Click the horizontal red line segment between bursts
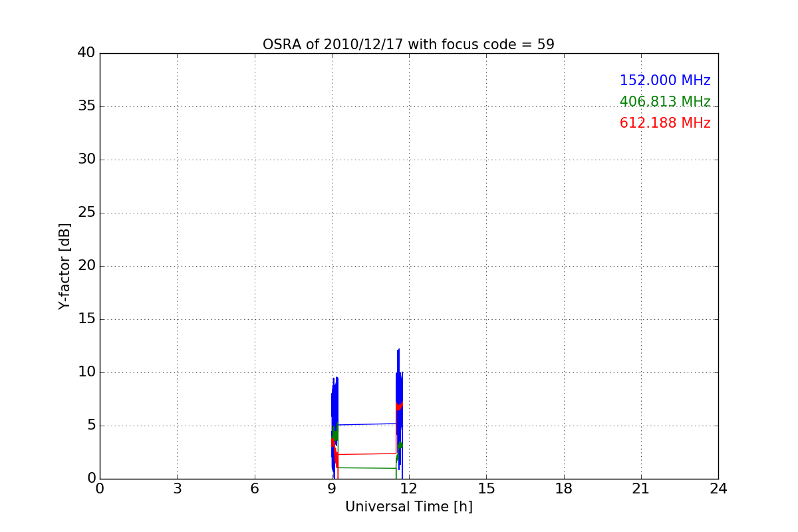Viewport: 798px width, 532px height. pos(367,454)
